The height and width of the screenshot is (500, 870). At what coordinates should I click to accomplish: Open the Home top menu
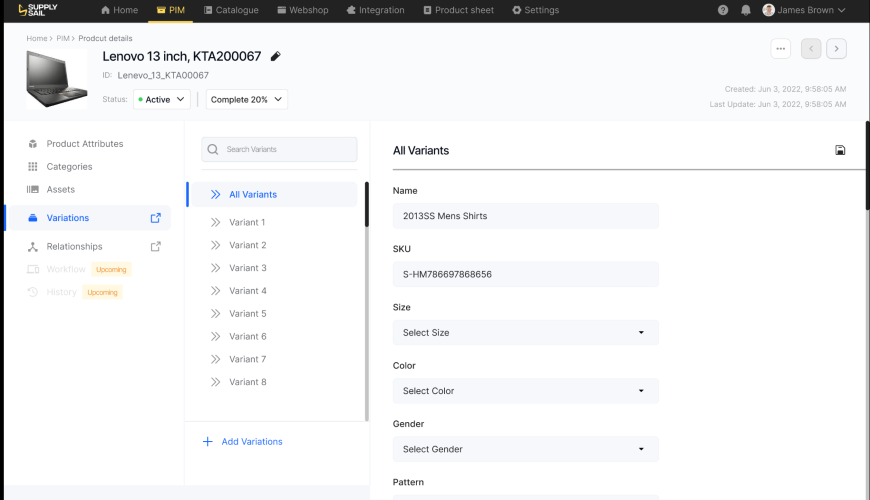pyautogui.click(x=119, y=10)
